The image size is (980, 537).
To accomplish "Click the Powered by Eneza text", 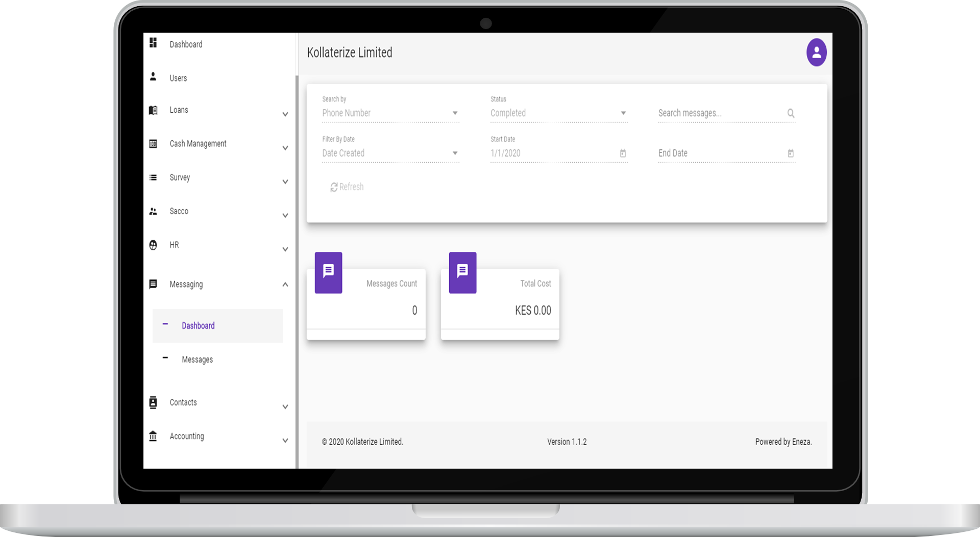I will pyautogui.click(x=783, y=442).
